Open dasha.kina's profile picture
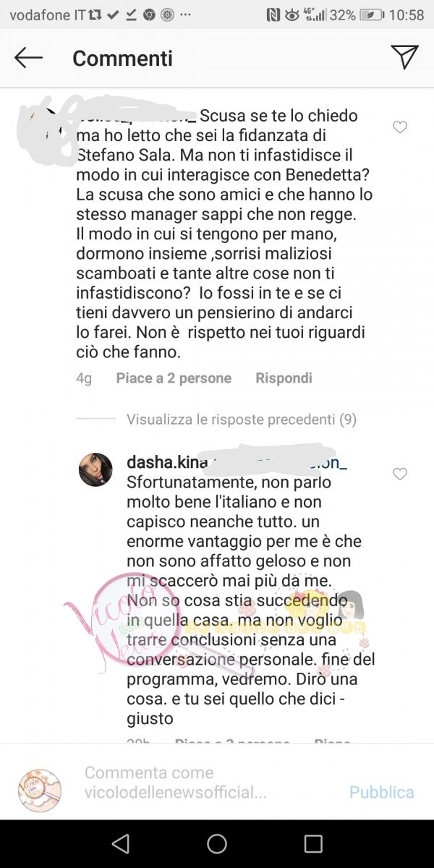The height and width of the screenshot is (868, 434). coord(95,470)
